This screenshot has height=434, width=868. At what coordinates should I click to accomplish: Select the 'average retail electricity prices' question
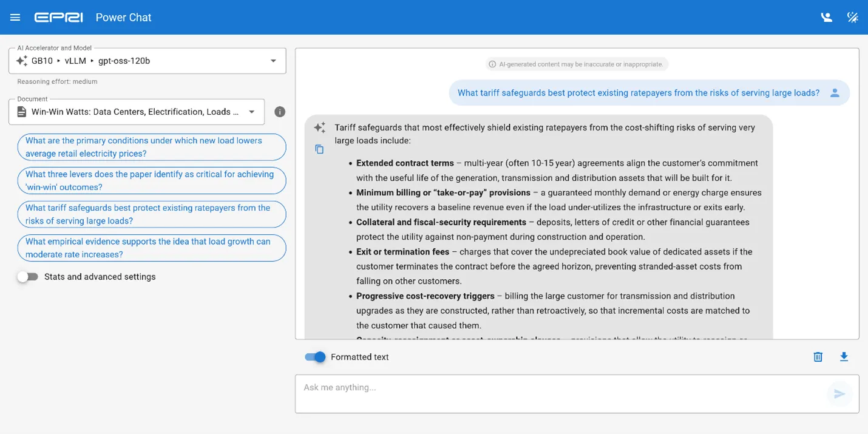(x=151, y=147)
